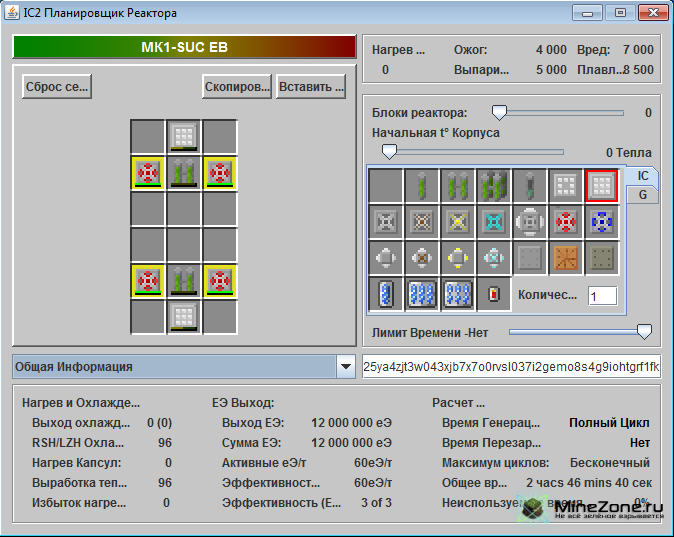This screenshot has width=674, height=537.
Task: Pick the quad uranium cell component
Action: 494,185
